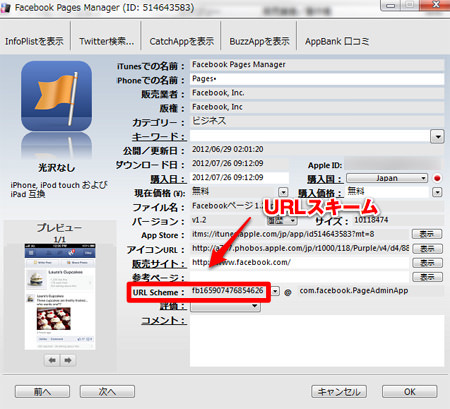Screen dimensions: 450x409
Task: Click 表示 button for 販売サイト
Action: pyautogui.click(x=427, y=263)
